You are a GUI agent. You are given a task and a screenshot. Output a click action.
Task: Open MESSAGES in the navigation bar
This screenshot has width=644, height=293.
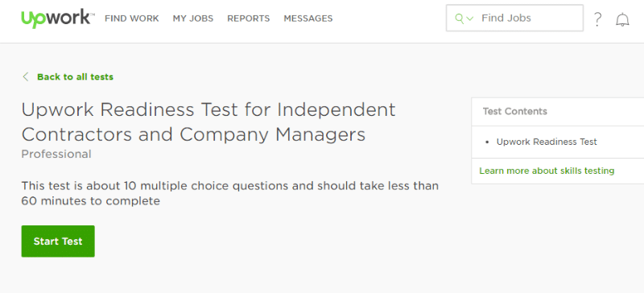click(x=308, y=19)
